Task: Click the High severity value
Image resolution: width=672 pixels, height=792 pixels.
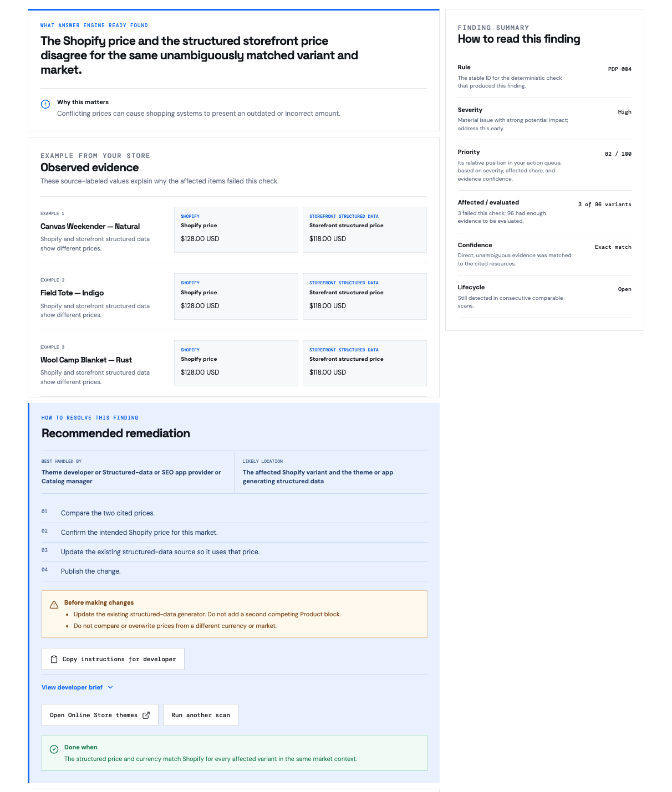Action: click(624, 112)
